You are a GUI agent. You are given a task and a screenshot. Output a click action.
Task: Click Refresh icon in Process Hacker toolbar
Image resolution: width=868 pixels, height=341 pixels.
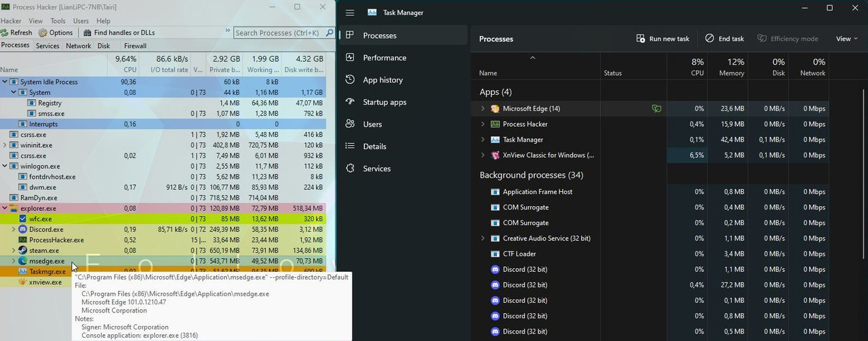click(5, 33)
